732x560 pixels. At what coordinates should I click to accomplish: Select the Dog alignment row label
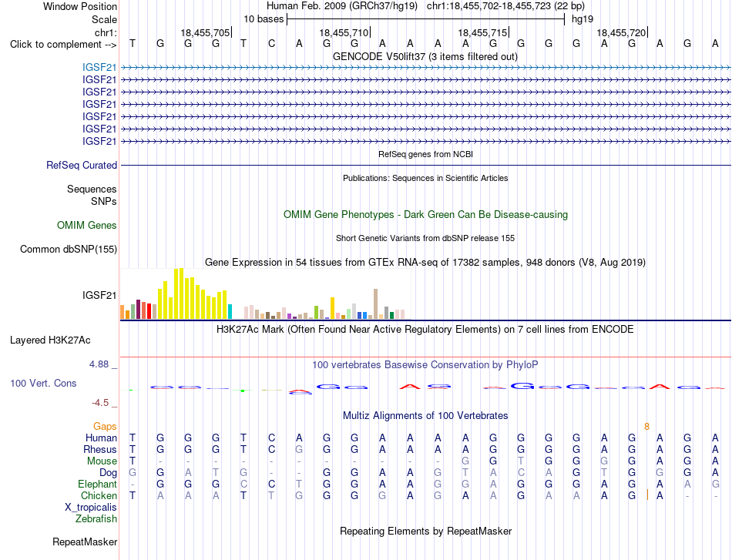click(109, 473)
